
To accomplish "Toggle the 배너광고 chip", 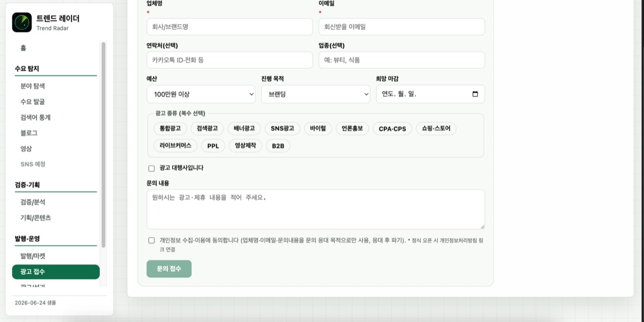I will [244, 129].
